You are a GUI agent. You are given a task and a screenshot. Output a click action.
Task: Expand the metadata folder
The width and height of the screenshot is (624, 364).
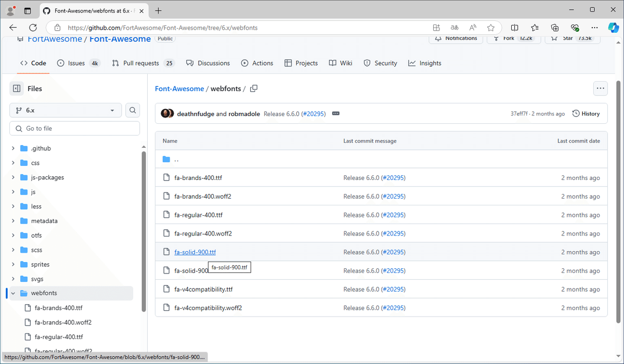13,221
